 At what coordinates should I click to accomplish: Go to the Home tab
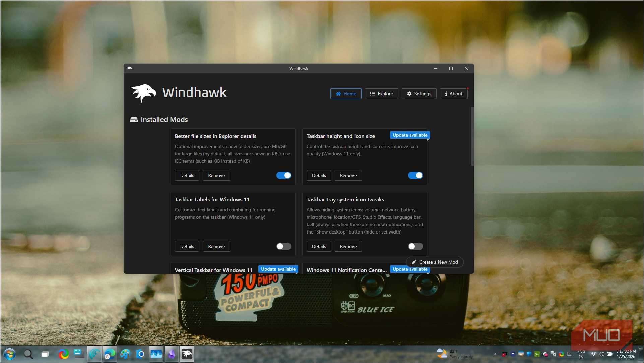coord(346,94)
